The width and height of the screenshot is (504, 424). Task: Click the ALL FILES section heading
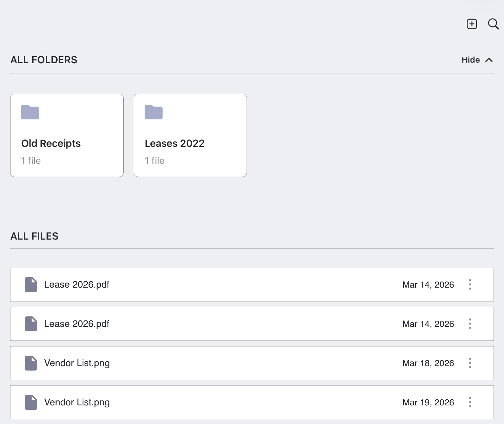34,236
